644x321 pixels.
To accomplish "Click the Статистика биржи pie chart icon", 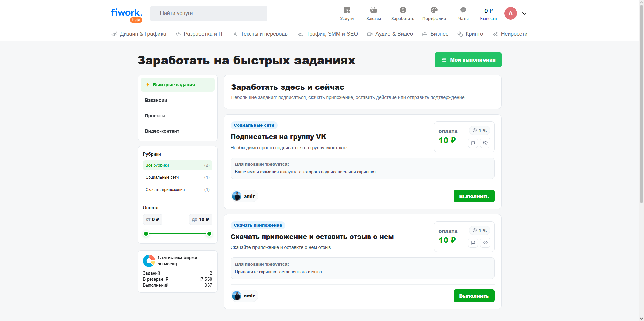I will pyautogui.click(x=149, y=261).
